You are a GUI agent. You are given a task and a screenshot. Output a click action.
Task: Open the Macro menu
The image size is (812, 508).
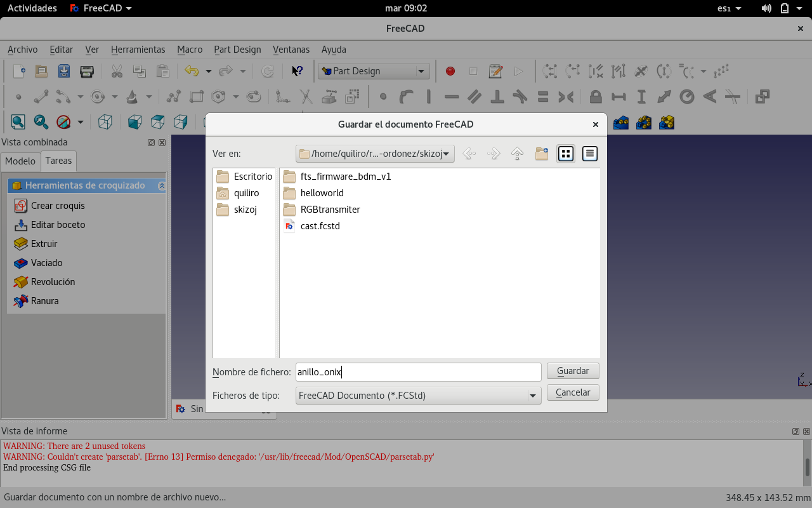coord(190,50)
